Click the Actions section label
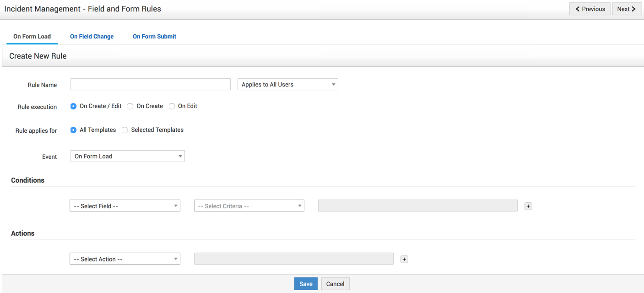 tap(23, 233)
